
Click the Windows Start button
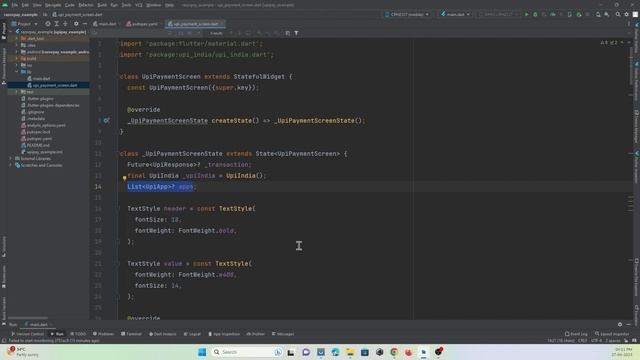(x=202, y=352)
